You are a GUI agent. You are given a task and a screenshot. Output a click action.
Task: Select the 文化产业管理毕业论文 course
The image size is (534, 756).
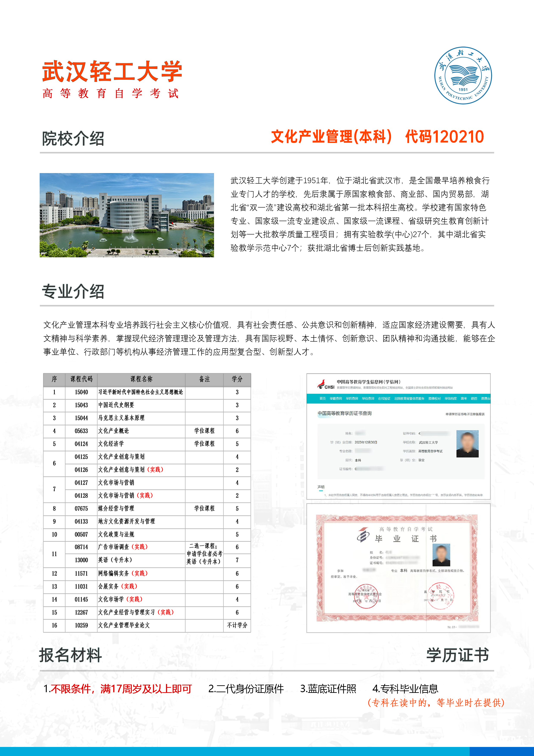coord(124,625)
